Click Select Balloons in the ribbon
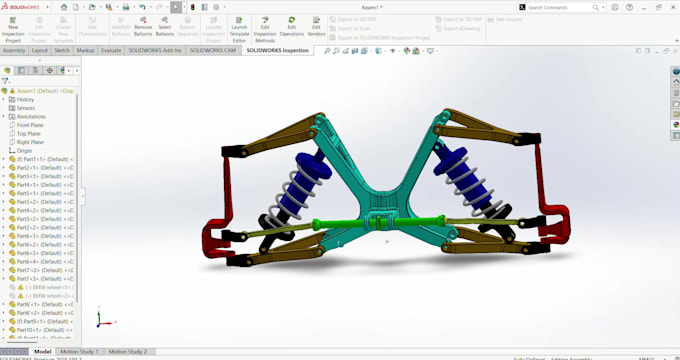Viewport: 680px width, 360px height. [165, 27]
